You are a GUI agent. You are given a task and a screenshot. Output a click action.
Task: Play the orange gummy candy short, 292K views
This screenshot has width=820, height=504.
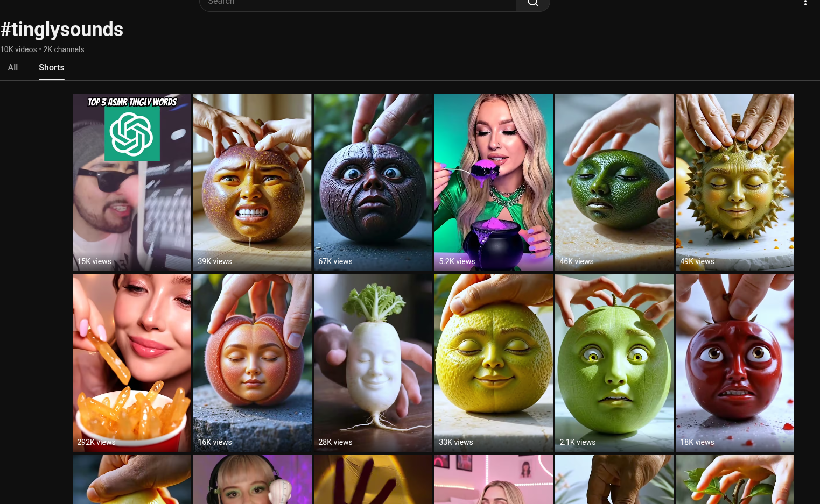[132, 363]
